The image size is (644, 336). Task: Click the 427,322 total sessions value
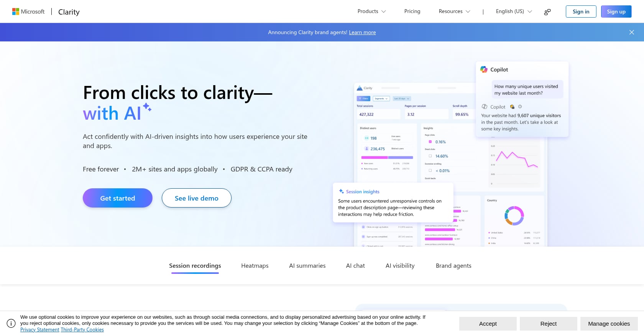366,114
